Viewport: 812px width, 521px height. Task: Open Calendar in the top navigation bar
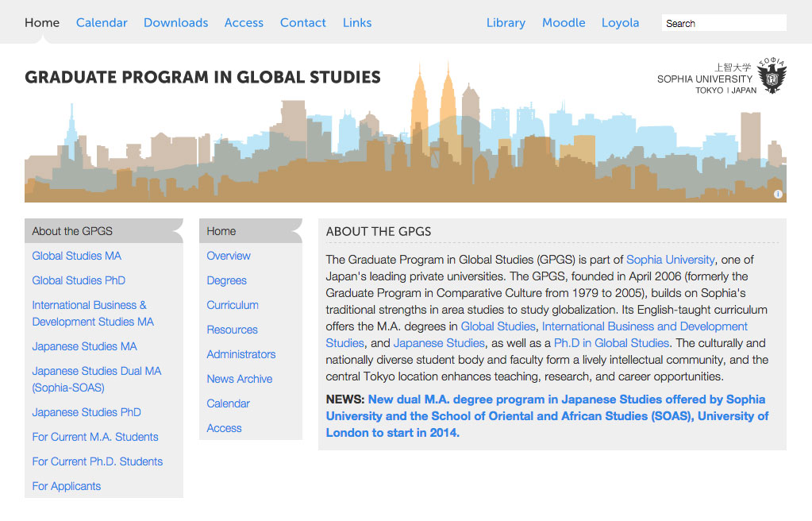pyautogui.click(x=102, y=23)
